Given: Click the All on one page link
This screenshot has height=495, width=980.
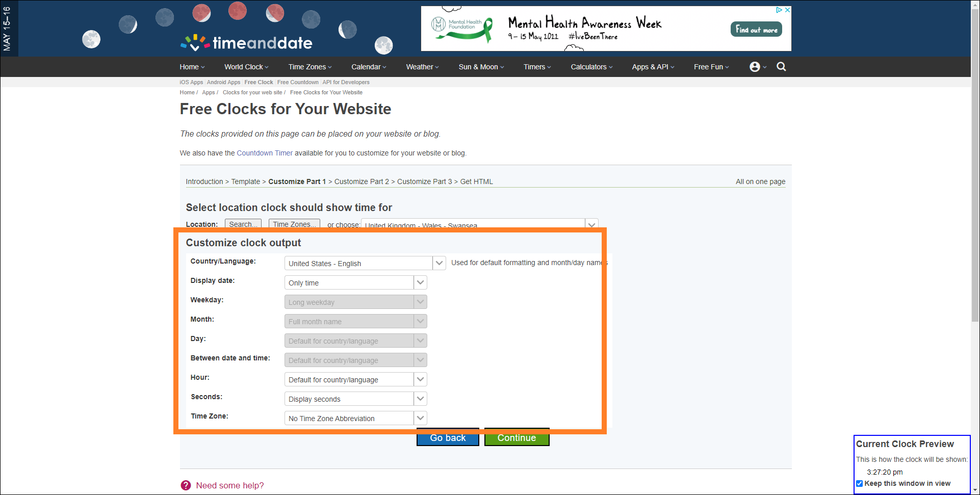Looking at the screenshot, I should [x=760, y=181].
